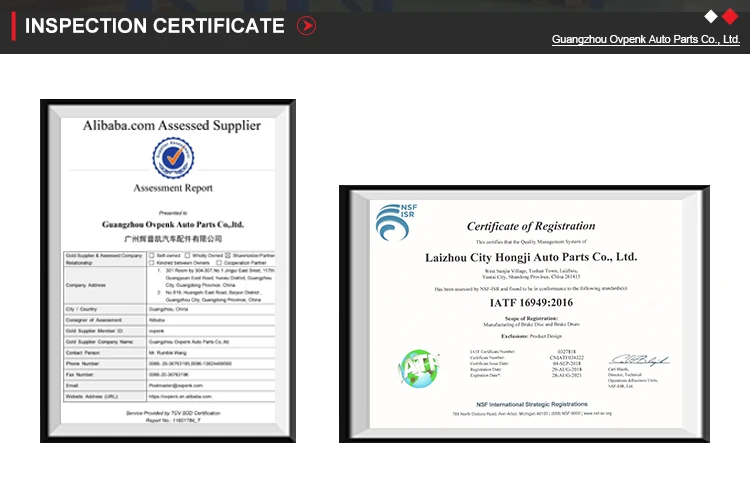Click the 'Assessment Report' text
Viewport: 750px width, 492px height.
pyautogui.click(x=173, y=188)
